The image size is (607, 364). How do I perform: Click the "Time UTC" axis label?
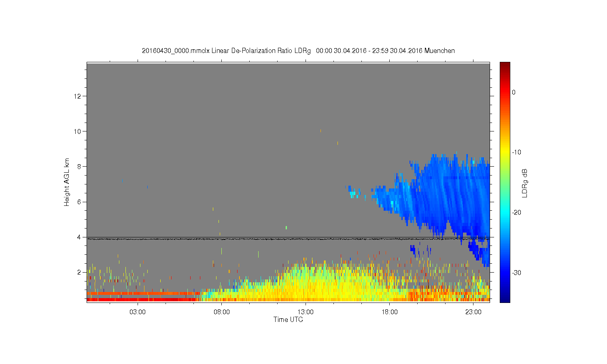288,320
